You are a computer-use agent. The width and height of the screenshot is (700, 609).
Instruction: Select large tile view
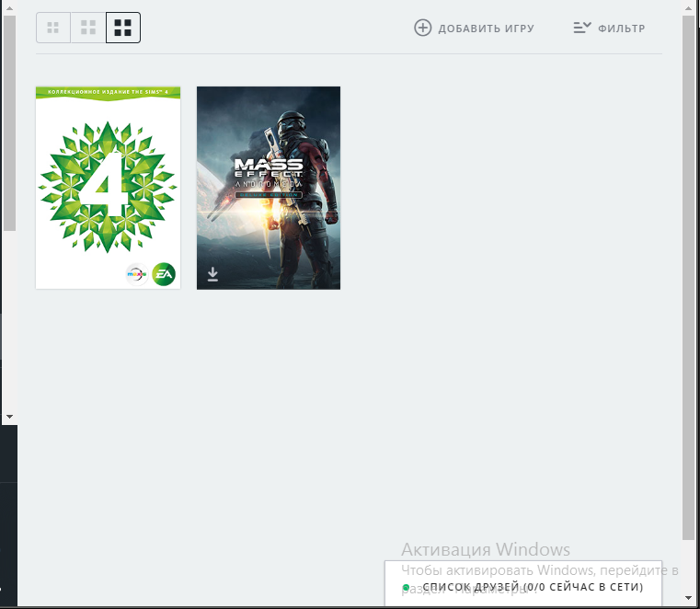pos(122,28)
